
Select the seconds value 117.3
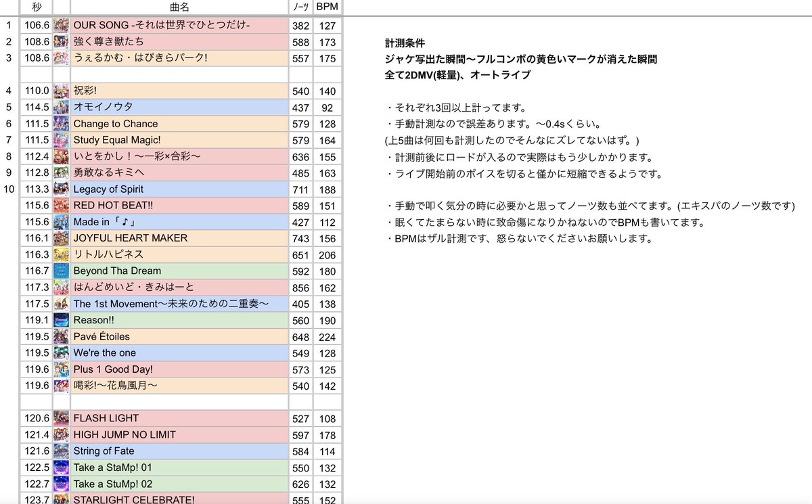click(37, 287)
